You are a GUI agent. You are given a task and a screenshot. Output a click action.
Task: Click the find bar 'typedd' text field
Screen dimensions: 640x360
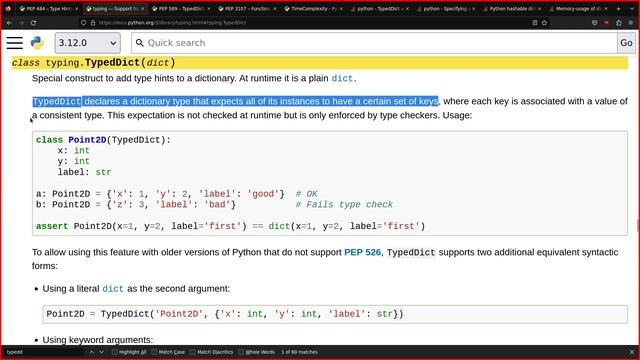pos(43,352)
